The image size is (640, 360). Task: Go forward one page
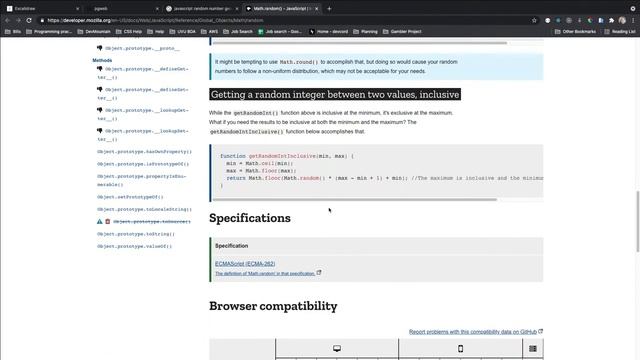[18, 20]
